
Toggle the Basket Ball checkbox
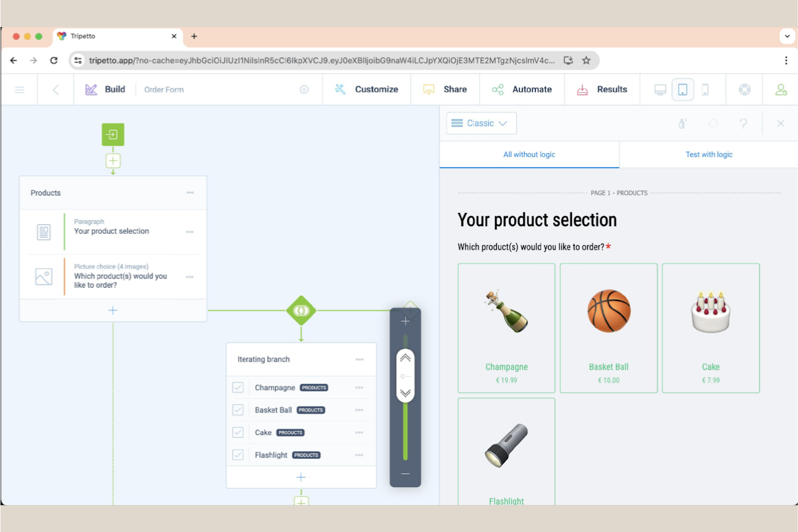click(x=238, y=410)
